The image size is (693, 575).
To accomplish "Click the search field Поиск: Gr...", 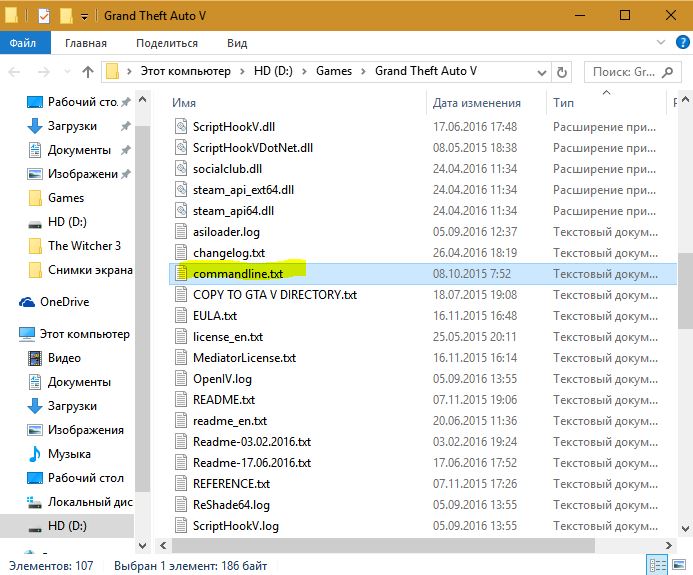I will point(633,72).
